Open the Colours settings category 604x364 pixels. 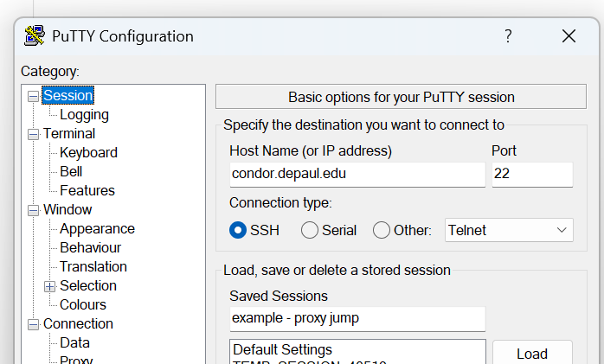coord(83,304)
